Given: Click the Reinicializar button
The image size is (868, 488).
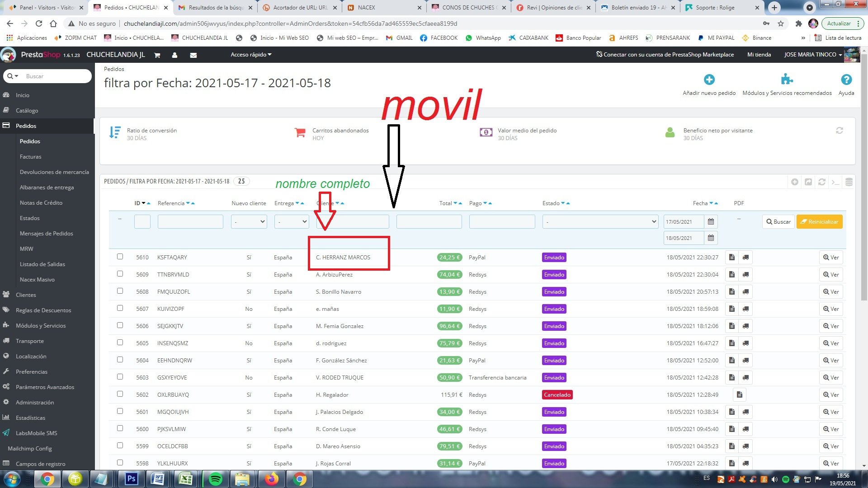Looking at the screenshot, I should point(819,222).
